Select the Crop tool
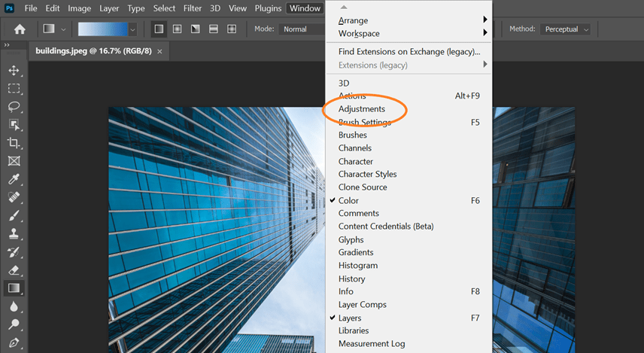The width and height of the screenshot is (644, 353). pyautogui.click(x=14, y=142)
